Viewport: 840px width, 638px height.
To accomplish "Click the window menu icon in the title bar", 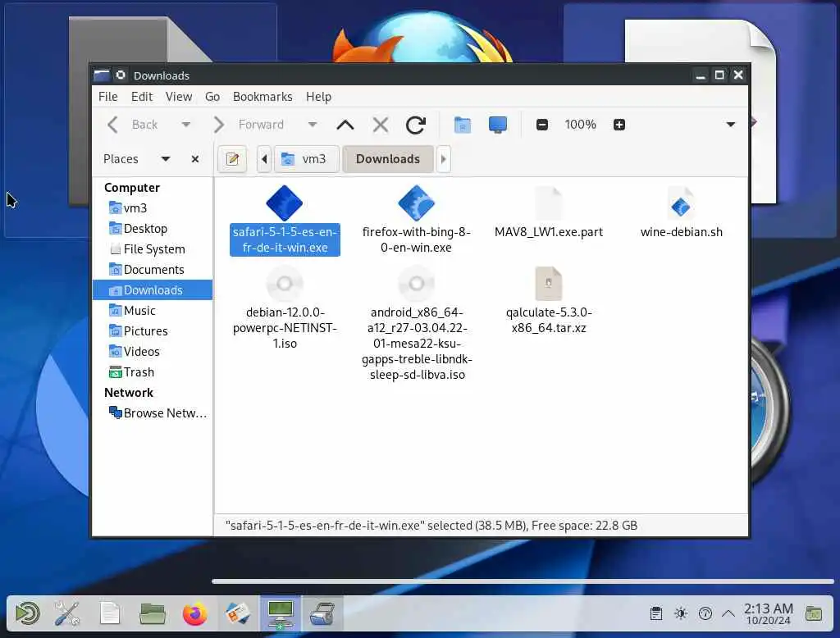I will coord(101,75).
